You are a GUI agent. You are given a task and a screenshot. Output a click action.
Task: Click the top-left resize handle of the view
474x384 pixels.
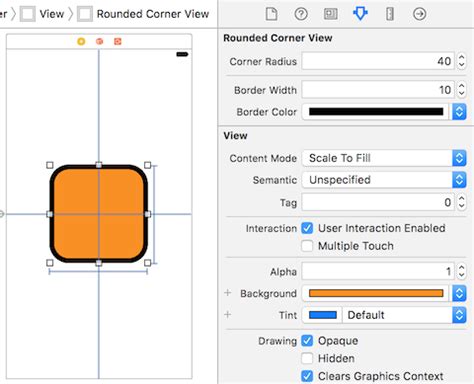50,165
